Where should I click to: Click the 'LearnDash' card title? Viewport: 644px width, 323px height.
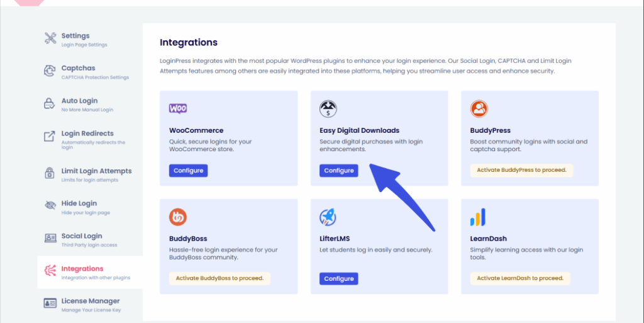[488, 239]
